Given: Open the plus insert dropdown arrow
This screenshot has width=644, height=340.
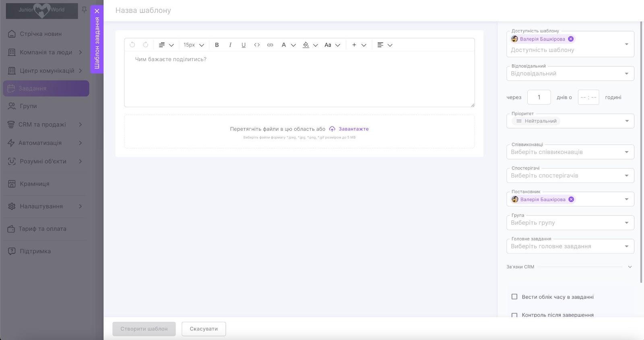Looking at the screenshot, I should click(364, 45).
